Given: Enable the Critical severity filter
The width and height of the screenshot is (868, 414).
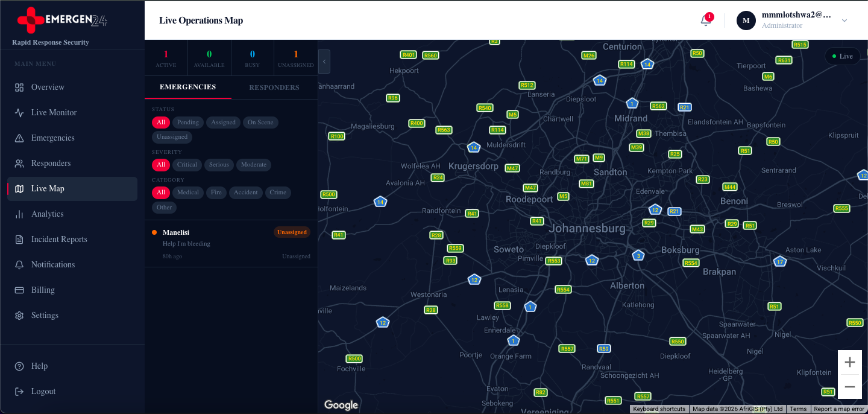Looking at the screenshot, I should [187, 164].
